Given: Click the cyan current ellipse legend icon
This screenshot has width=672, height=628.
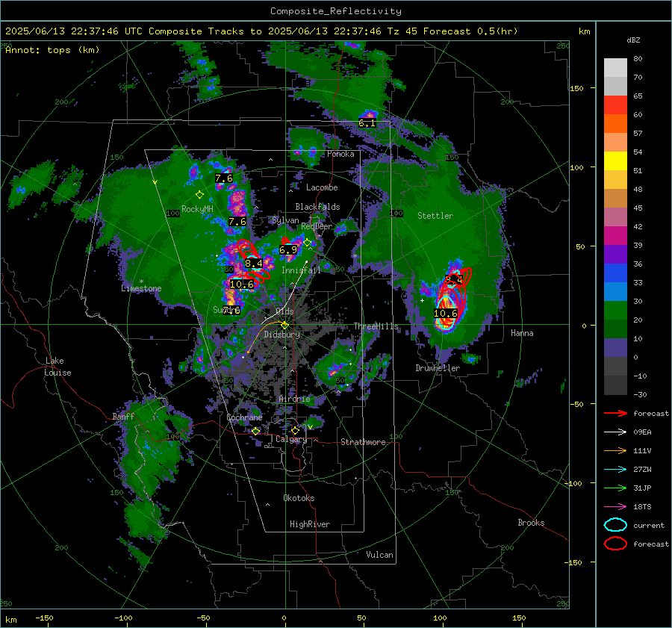Looking at the screenshot, I should (615, 525).
